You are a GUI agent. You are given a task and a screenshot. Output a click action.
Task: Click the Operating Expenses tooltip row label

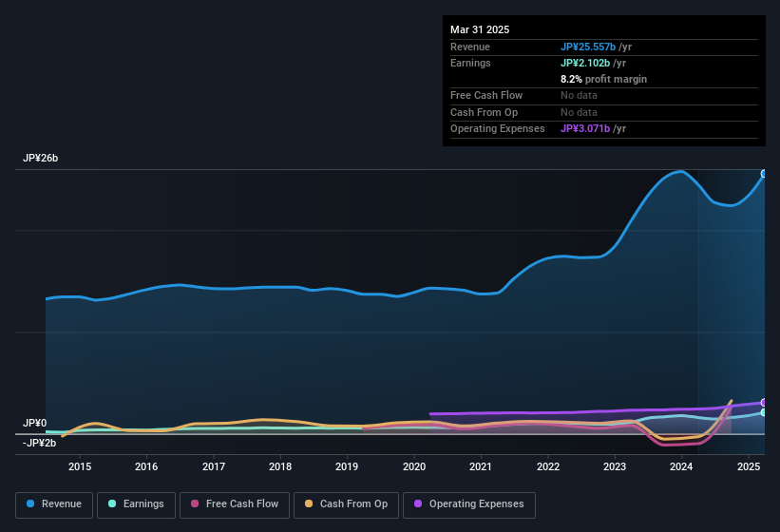pyautogui.click(x=498, y=129)
